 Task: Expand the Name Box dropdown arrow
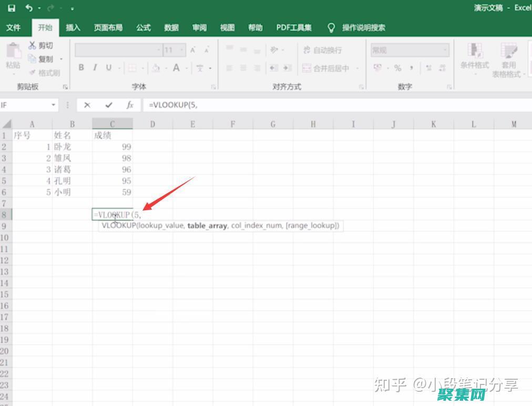(54, 105)
